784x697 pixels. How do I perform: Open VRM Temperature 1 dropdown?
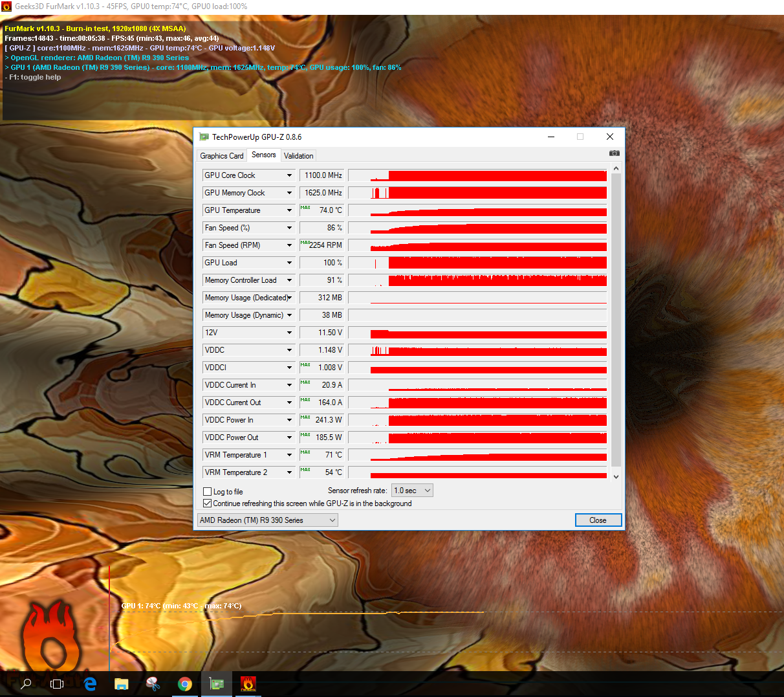coord(289,455)
